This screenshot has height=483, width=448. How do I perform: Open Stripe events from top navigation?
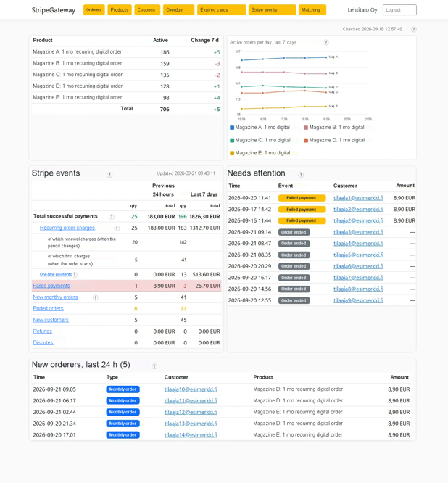272,10
